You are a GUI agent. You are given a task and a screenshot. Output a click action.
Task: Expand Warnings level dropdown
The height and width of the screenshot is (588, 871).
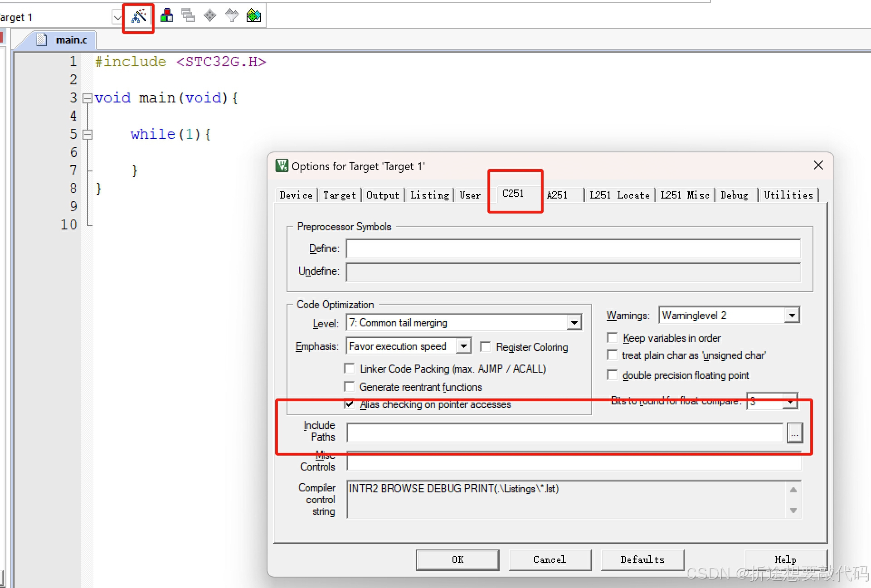(792, 315)
